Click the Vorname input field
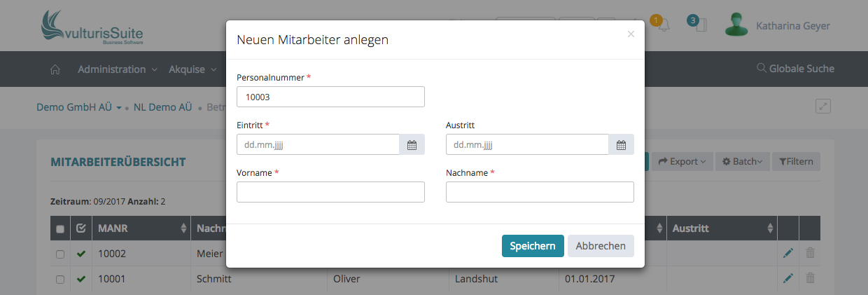The height and width of the screenshot is (295, 868). tap(330, 192)
